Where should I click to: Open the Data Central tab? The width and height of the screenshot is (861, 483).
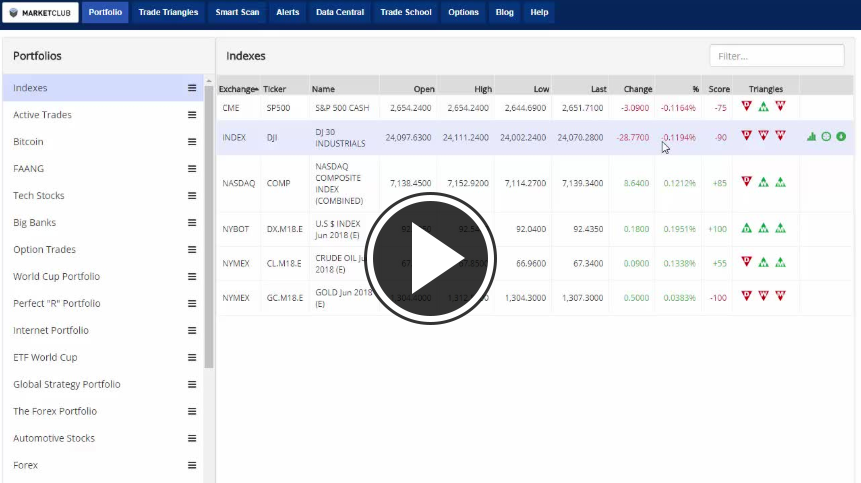(340, 12)
